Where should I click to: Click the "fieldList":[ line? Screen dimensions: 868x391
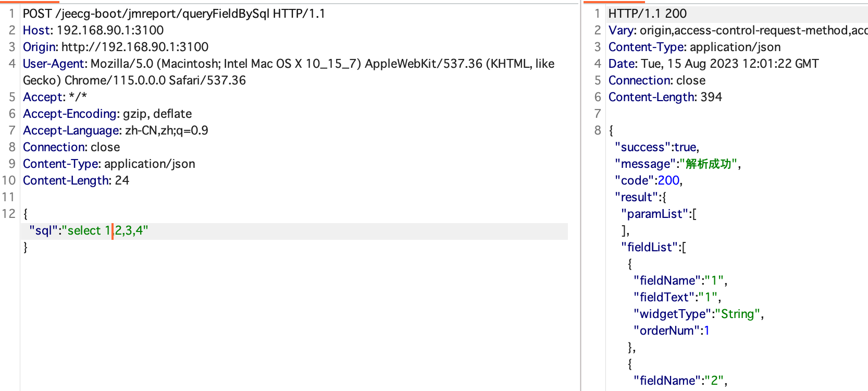click(x=654, y=247)
